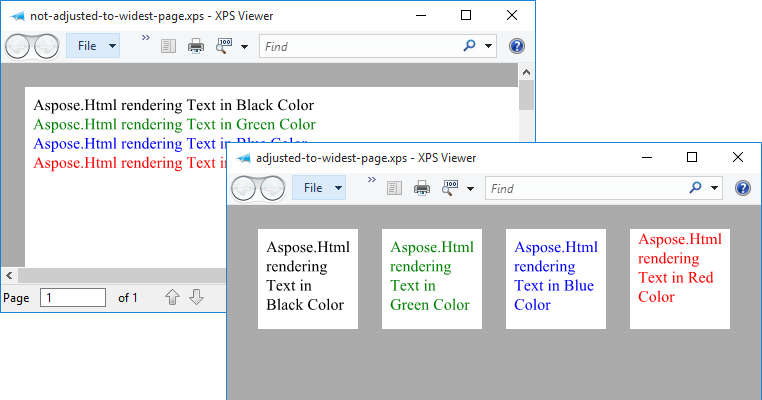Close the adjusted-to-widest-page window

coord(738,157)
